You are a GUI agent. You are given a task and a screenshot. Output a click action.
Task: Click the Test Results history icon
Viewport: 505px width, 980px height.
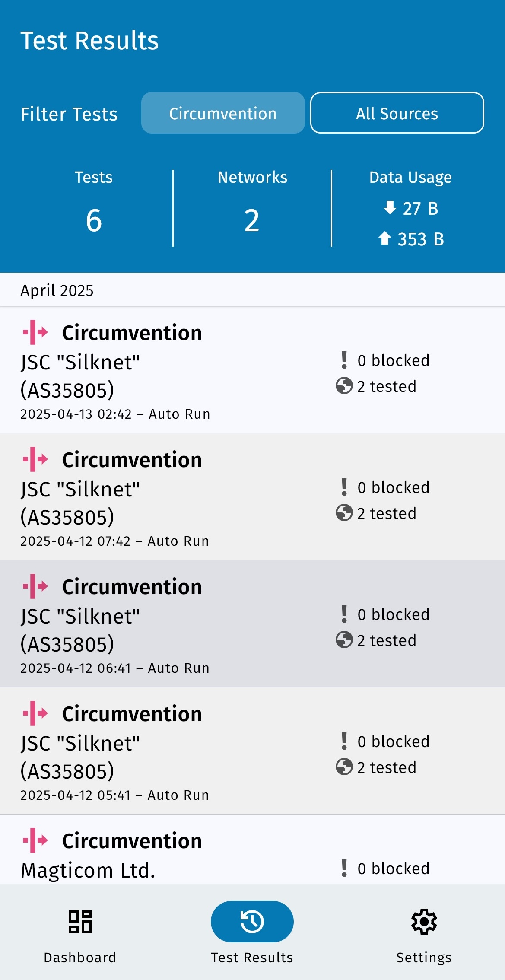coord(252,921)
